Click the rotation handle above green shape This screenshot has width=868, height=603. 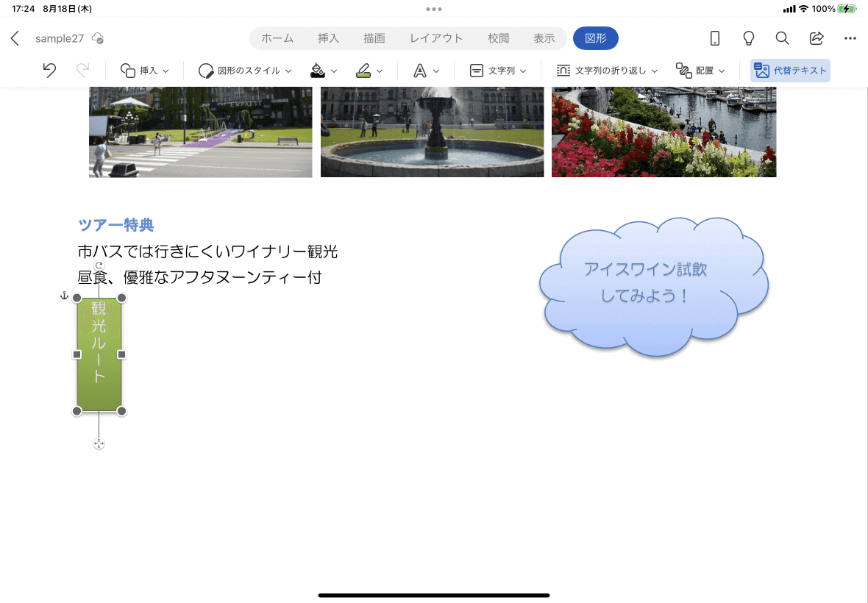(x=99, y=265)
